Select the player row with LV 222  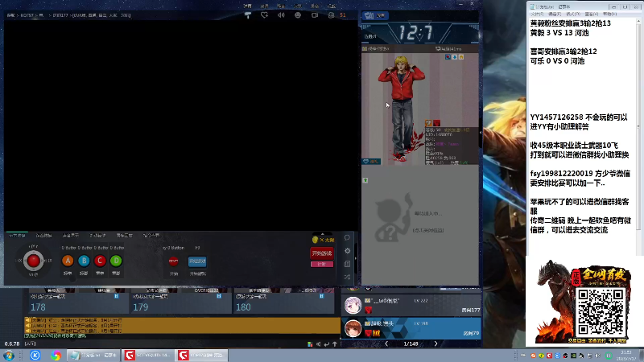click(x=411, y=306)
